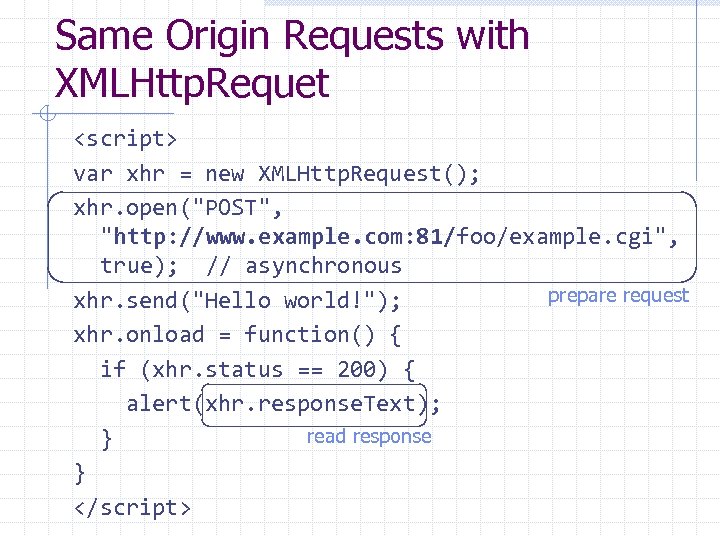Screen dimensions: 720x540
Task: Click the closing </script> tag line
Action: pyautogui.click(x=132, y=508)
